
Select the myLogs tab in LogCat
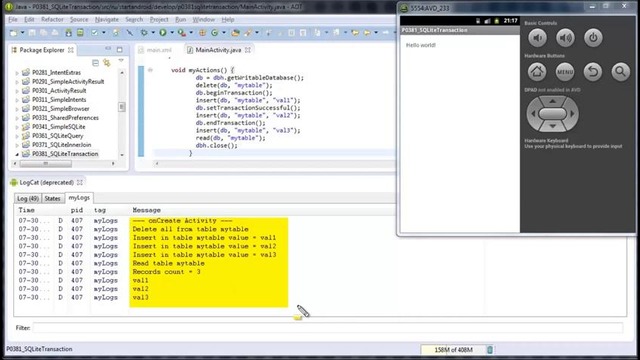tap(79, 198)
